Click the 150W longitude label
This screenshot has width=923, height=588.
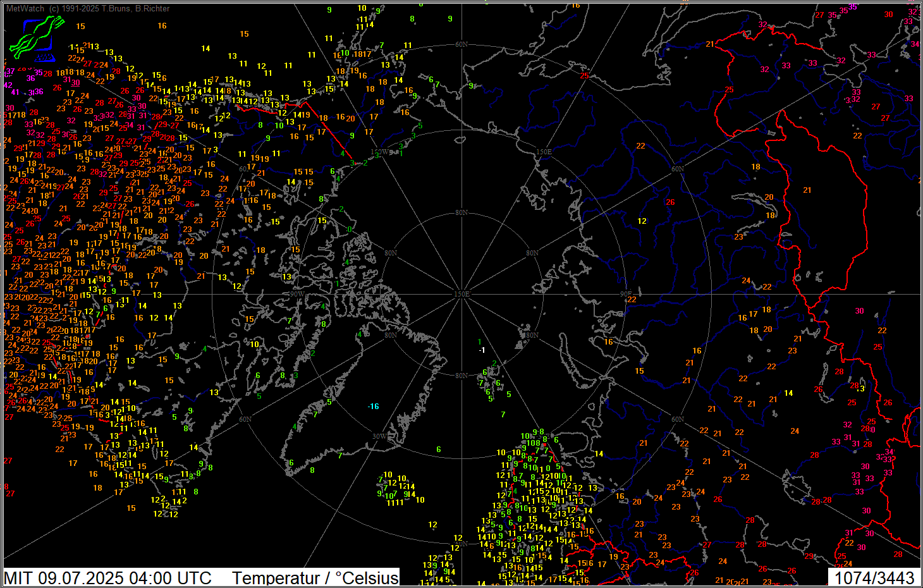click(x=381, y=152)
